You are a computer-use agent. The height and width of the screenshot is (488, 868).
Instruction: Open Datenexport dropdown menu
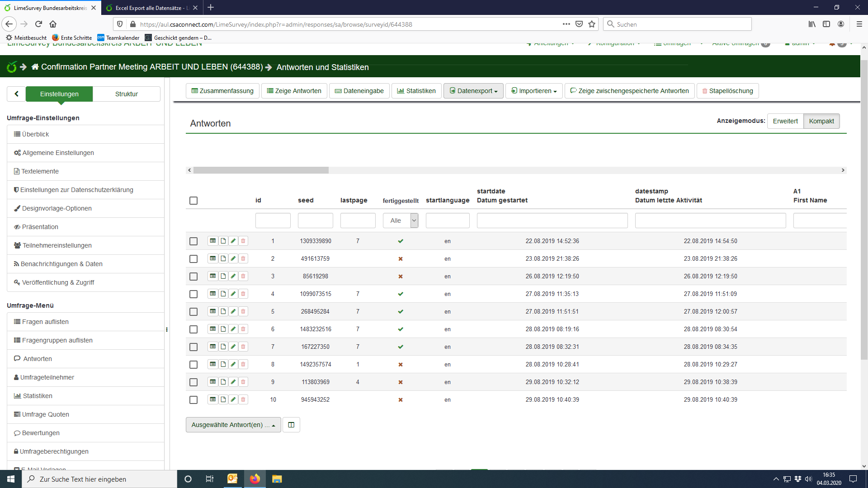click(473, 91)
